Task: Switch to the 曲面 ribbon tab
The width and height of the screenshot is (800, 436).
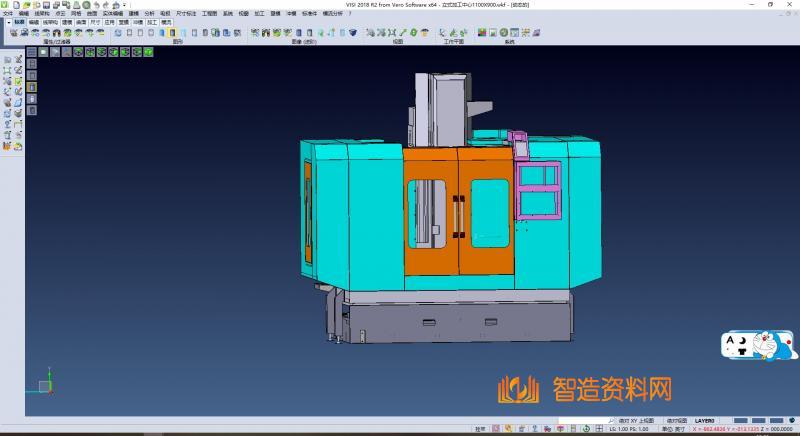Action: (81, 20)
